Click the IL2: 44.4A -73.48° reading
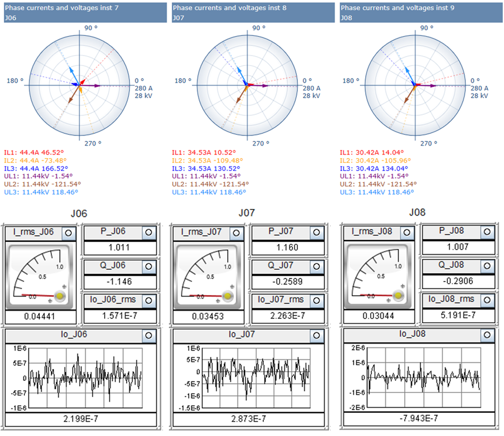This screenshot has height=436, width=504. pyautogui.click(x=35, y=160)
